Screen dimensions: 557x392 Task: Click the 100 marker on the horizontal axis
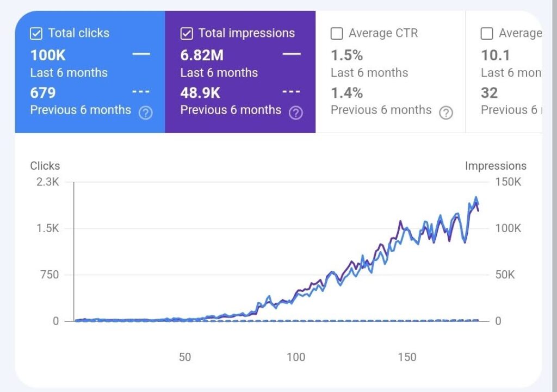pyautogui.click(x=296, y=357)
